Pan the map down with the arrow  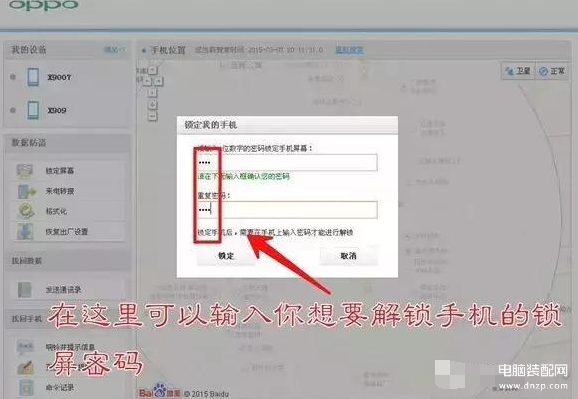click(x=153, y=92)
